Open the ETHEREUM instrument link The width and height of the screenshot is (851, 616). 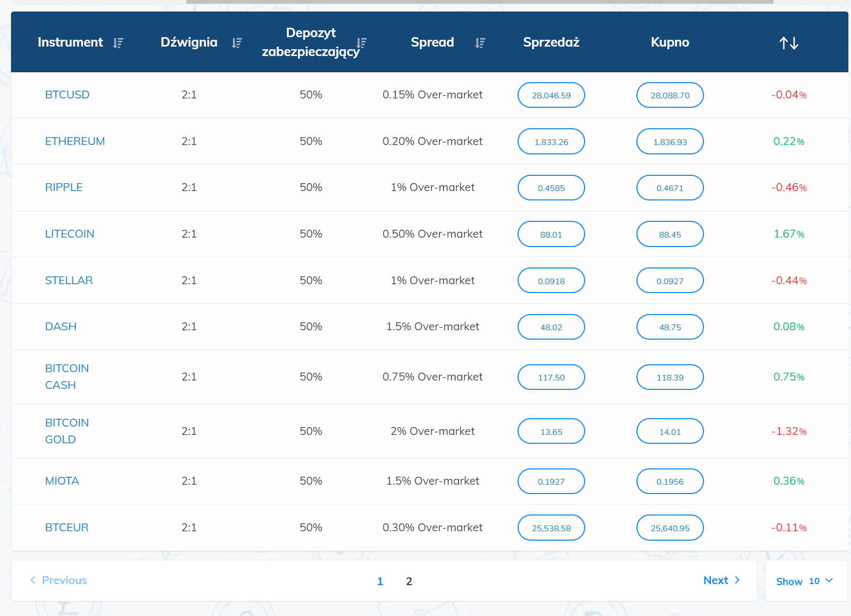75,141
